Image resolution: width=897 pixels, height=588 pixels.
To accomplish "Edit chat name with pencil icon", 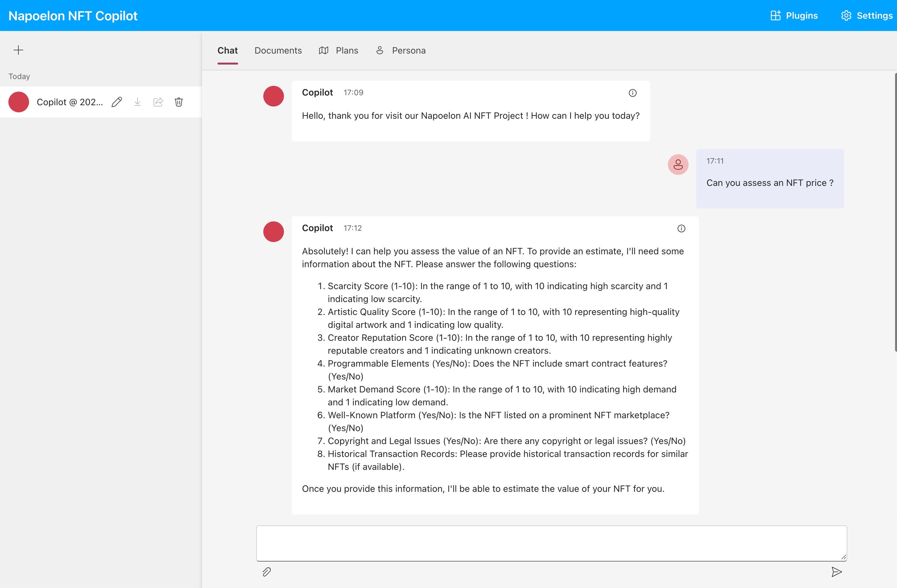I will tap(117, 102).
